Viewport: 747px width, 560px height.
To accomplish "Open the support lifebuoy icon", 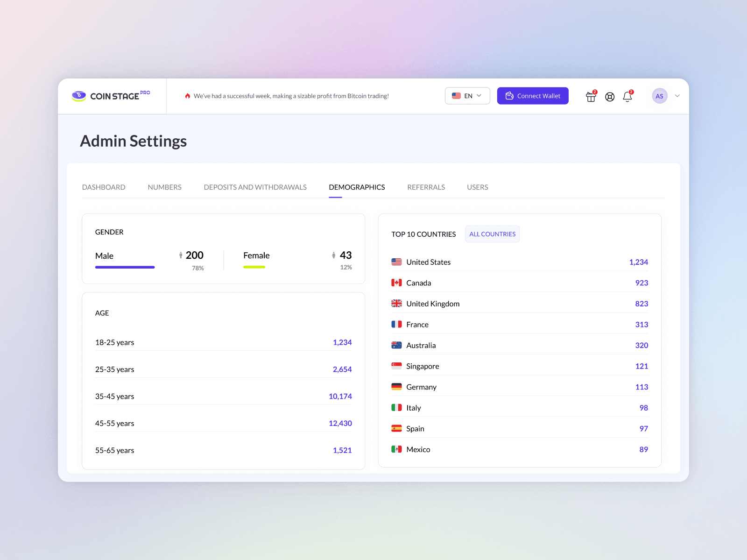I will point(610,97).
